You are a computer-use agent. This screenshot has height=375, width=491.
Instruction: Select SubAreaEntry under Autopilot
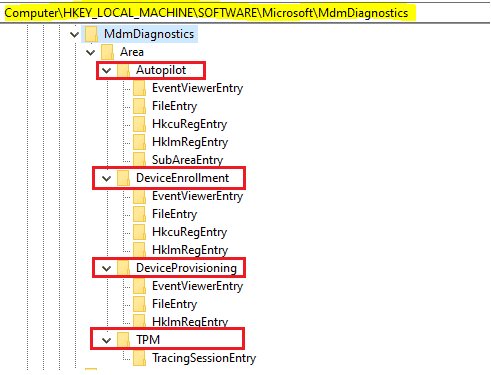[x=187, y=160]
